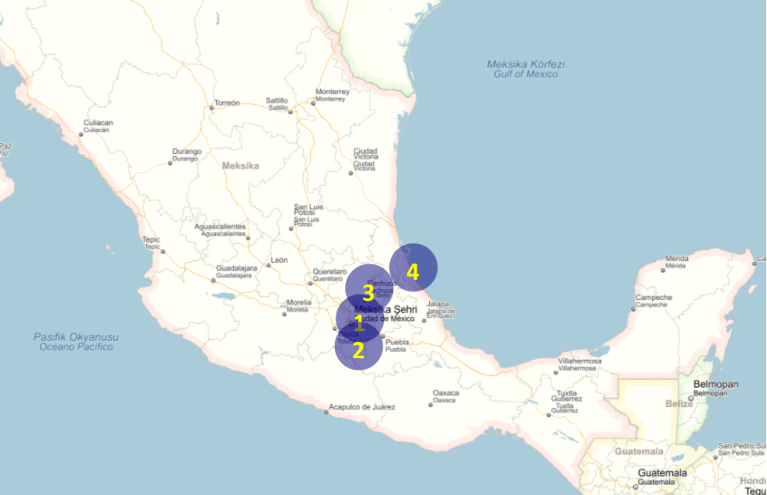Click the Oaxaca city dot

(x=430, y=405)
